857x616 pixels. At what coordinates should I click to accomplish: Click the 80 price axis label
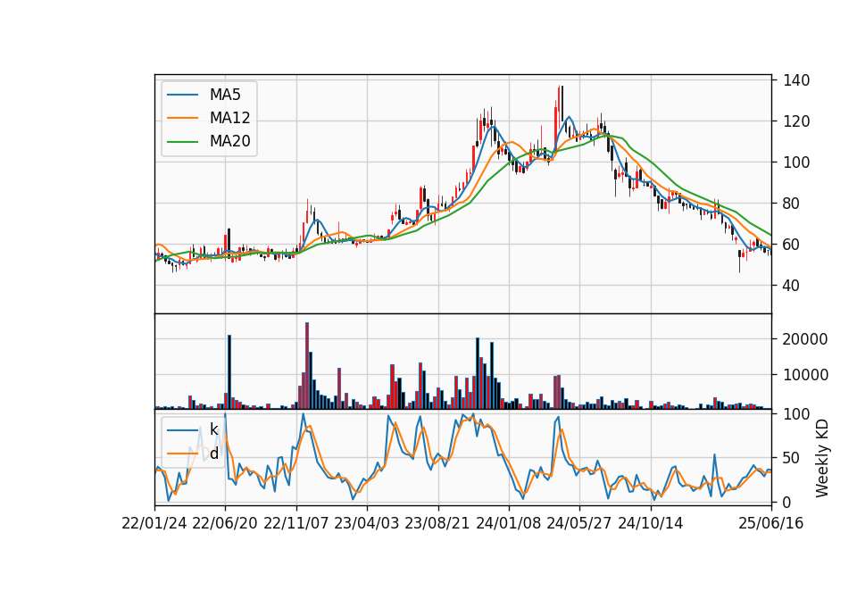click(792, 204)
